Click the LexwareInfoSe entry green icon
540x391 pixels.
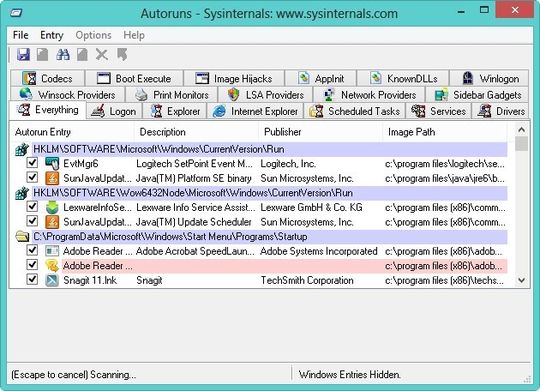click(52, 207)
